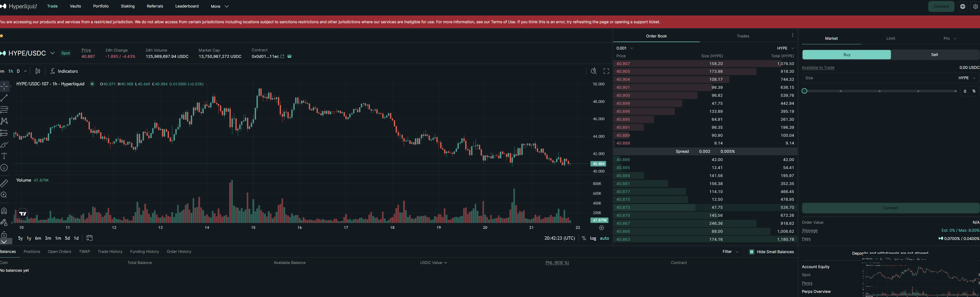The height and width of the screenshot is (297, 980).
Task: Toggle magnet mode for drawings
Action: point(4,211)
